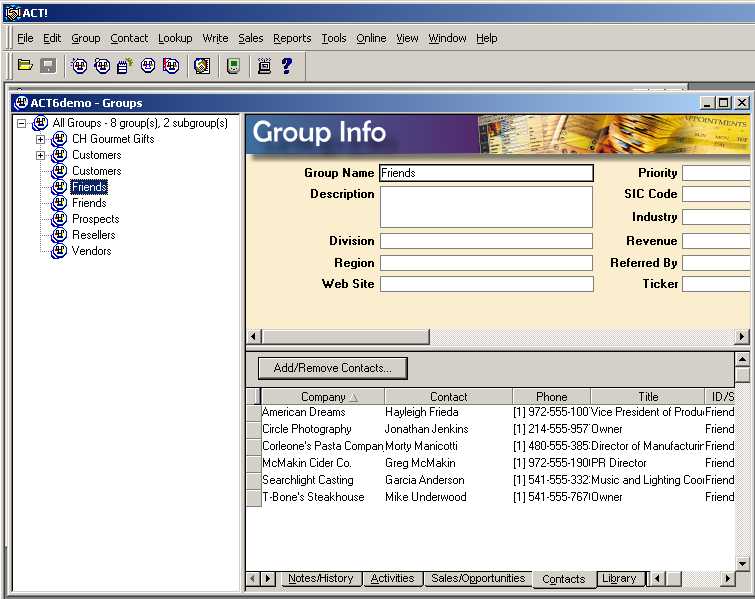
Task: Click the green handheld device toolbar icon
Action: click(x=233, y=65)
